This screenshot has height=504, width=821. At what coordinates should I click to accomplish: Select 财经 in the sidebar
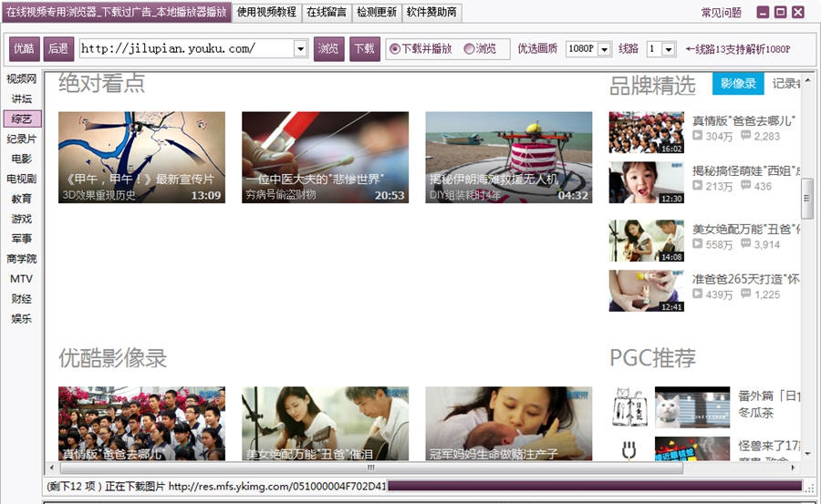click(22, 298)
